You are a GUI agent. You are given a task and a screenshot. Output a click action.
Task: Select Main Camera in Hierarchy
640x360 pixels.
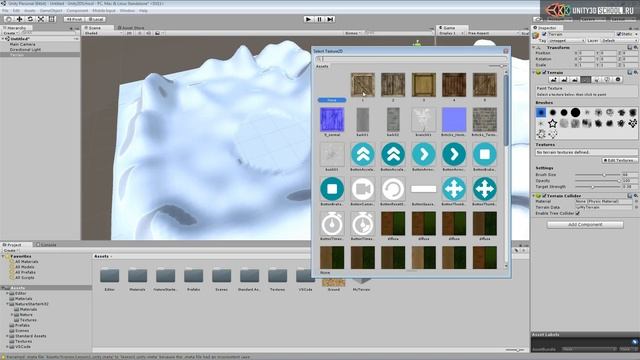(22, 44)
